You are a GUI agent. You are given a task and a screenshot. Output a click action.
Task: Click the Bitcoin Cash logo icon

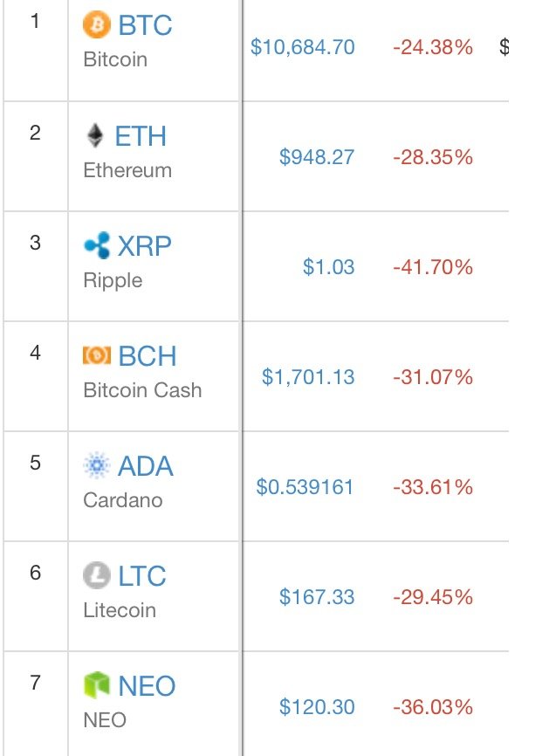point(97,355)
